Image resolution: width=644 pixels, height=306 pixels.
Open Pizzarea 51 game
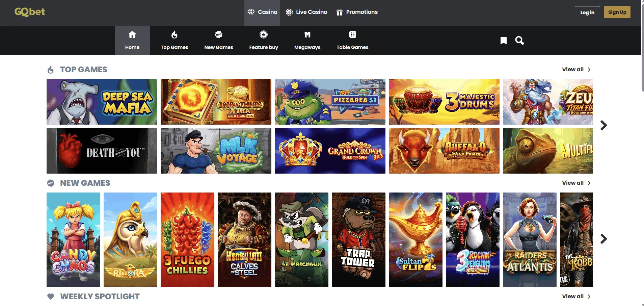(x=330, y=102)
